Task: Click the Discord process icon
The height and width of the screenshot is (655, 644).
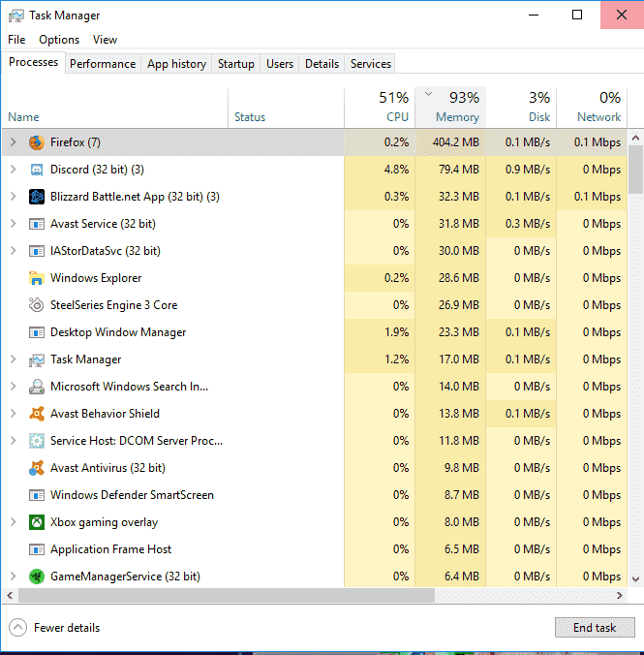Action: pyautogui.click(x=37, y=170)
